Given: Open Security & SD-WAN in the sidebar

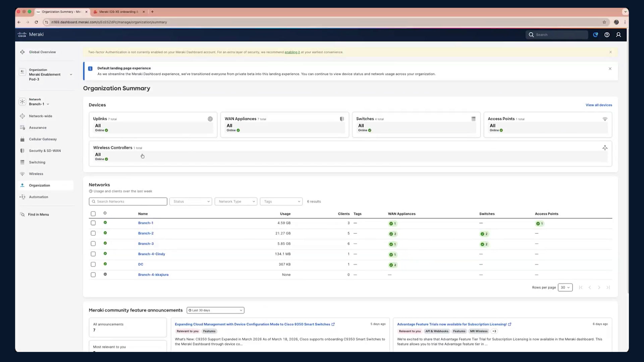Looking at the screenshot, I should pyautogui.click(x=45, y=151).
